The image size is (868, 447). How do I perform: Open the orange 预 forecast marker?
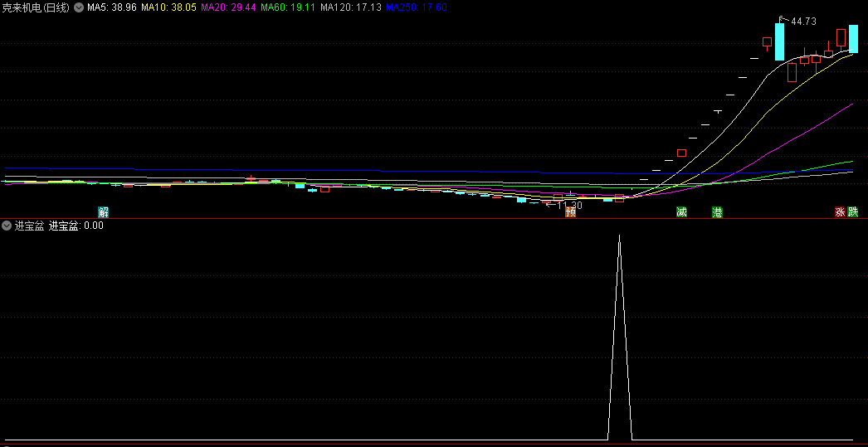[570, 211]
